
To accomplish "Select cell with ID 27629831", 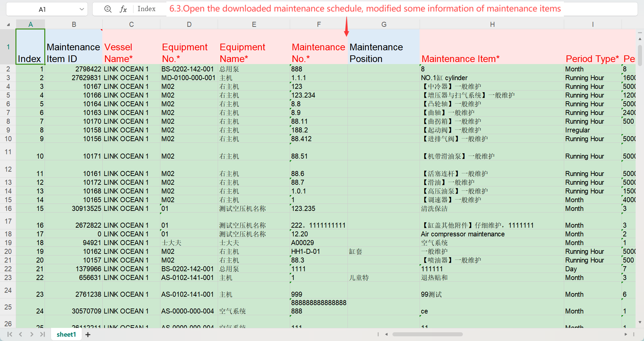I will [74, 77].
